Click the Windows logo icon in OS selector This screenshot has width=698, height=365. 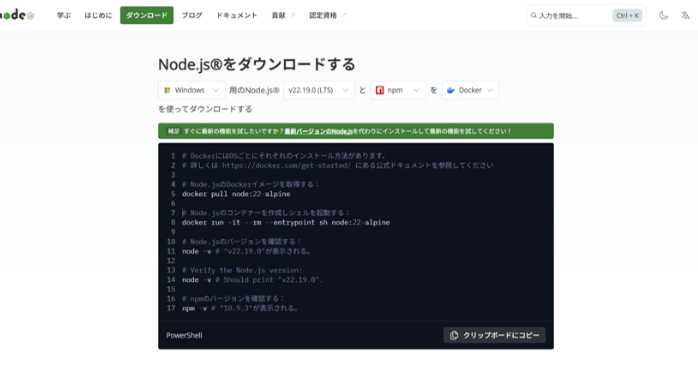click(167, 90)
